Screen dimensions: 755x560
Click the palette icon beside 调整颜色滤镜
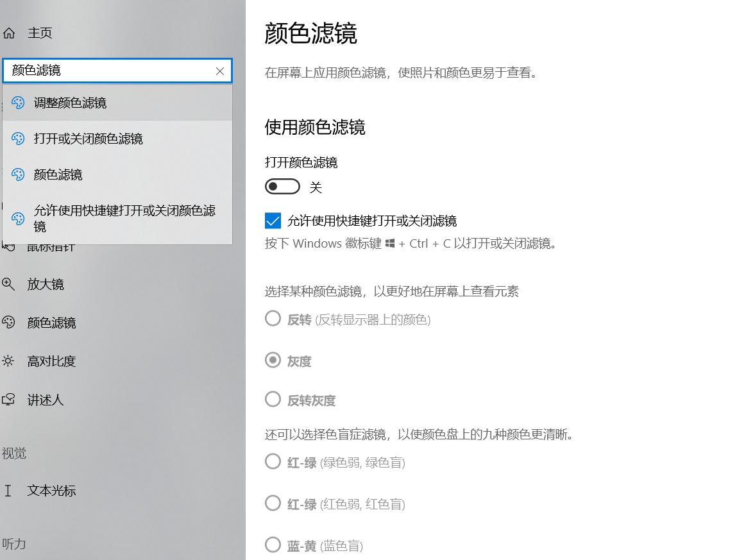[18, 103]
